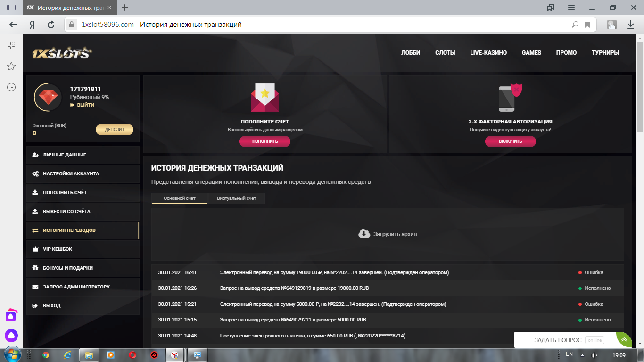Viewport: 644px width, 362px height.
Task: Open the browser downloads panel
Action: pyautogui.click(x=631, y=25)
